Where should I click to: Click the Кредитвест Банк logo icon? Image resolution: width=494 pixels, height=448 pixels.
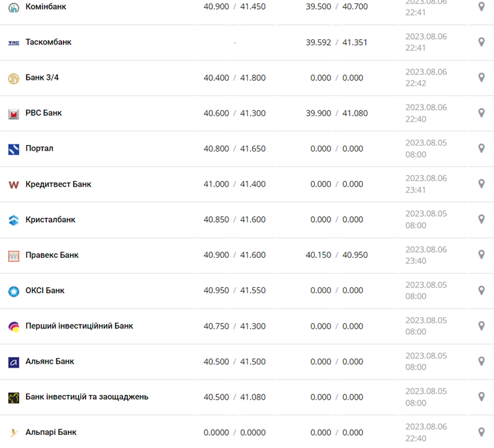tap(14, 185)
